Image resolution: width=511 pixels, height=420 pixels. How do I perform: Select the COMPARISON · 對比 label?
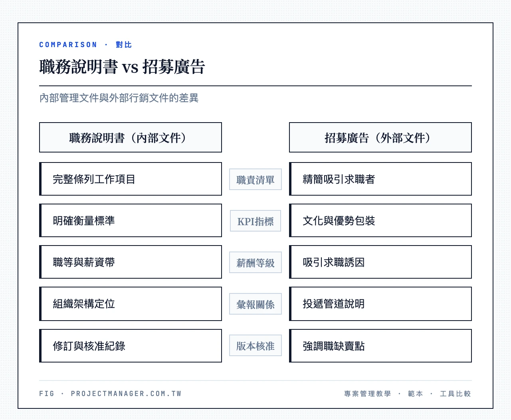click(85, 45)
